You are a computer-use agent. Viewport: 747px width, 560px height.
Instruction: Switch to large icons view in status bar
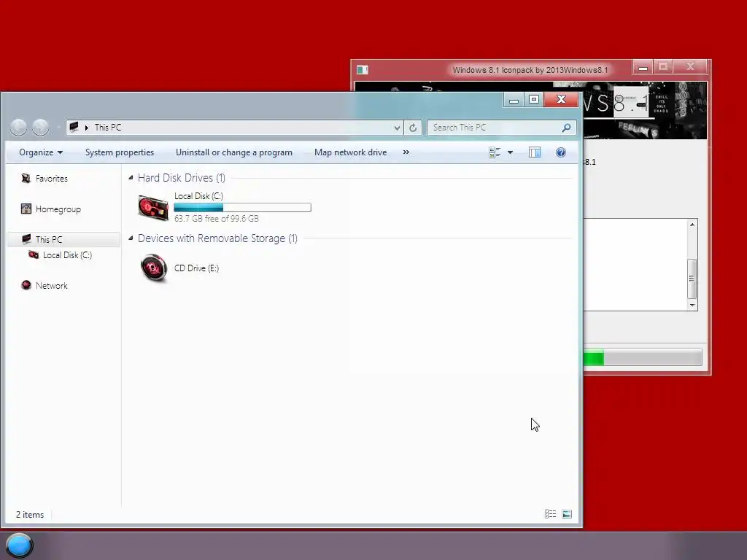(x=566, y=514)
